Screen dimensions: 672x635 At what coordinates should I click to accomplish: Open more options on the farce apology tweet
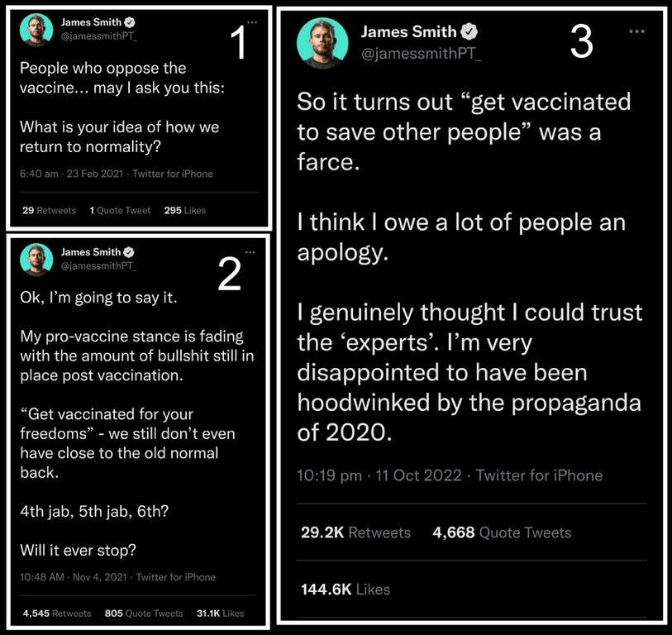click(636, 31)
